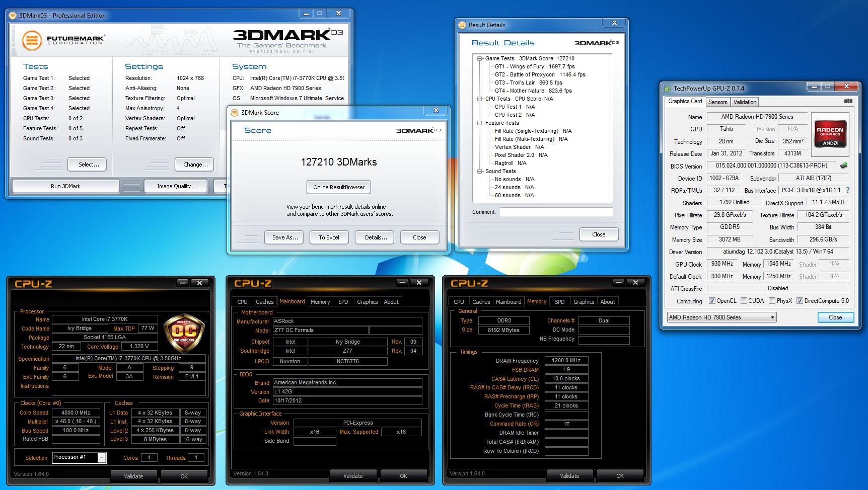Select 24 sounds result row
Viewport: 868px width, 490px height.
(514, 187)
